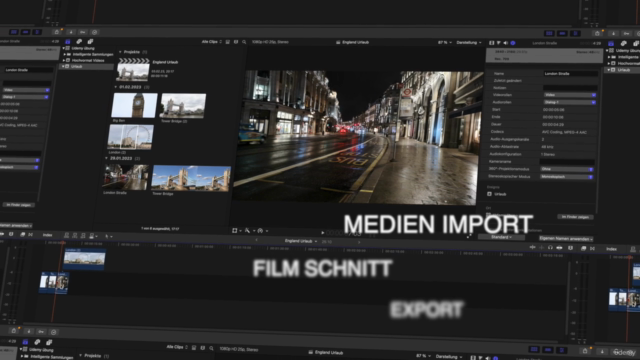640x360 pixels.
Task: Click empty Notizen field in inspector
Action: pos(570,88)
